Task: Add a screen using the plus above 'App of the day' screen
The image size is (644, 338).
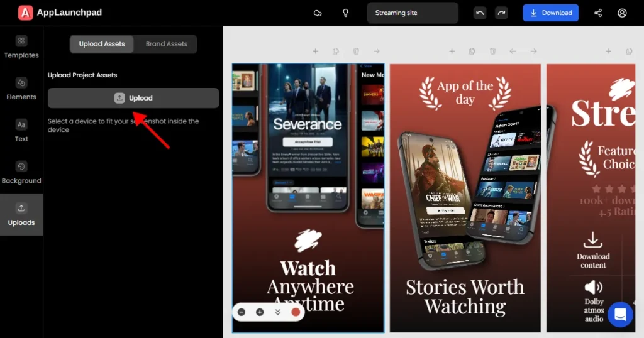Action: click(x=452, y=52)
